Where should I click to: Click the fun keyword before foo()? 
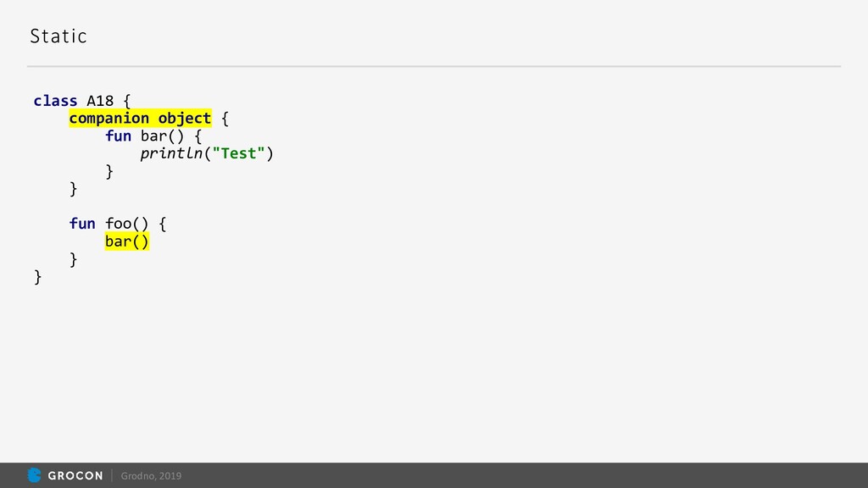pos(82,224)
